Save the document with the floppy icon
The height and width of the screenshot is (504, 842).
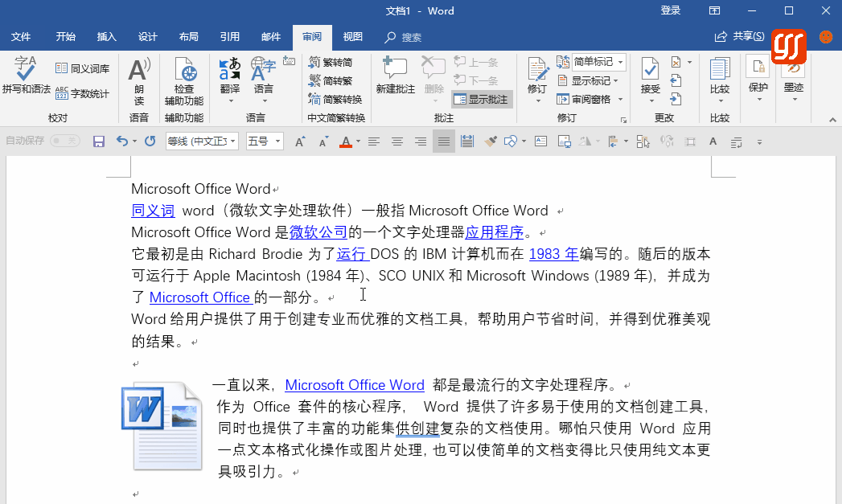99,141
